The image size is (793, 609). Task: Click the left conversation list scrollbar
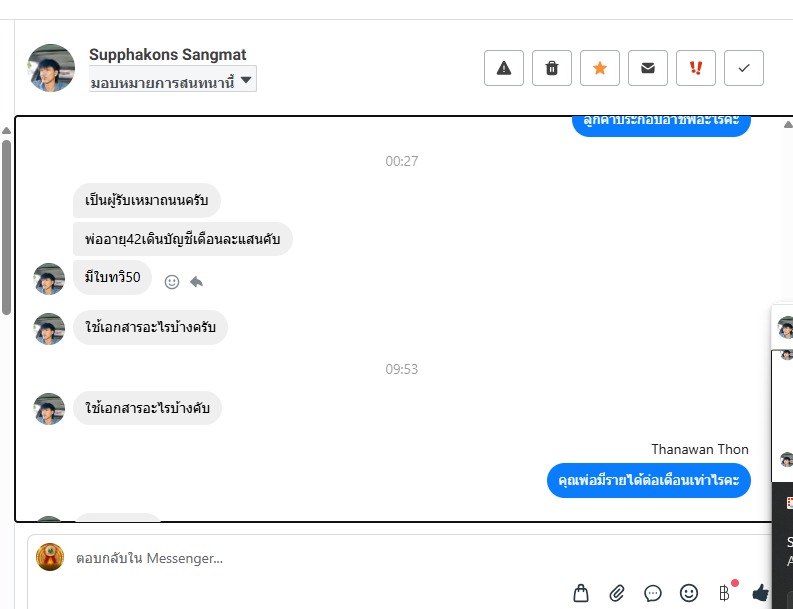pyautogui.click(x=6, y=228)
